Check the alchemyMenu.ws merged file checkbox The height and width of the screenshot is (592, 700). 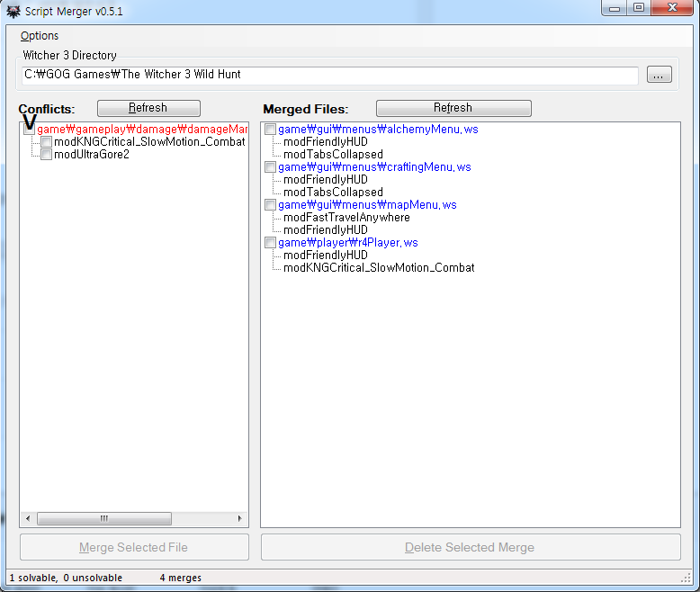coord(271,130)
